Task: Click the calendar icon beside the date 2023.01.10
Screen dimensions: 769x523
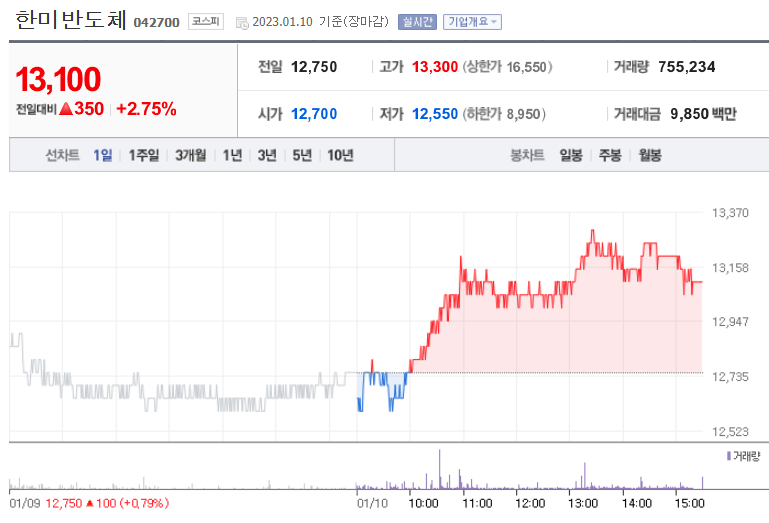Action: click(x=242, y=23)
